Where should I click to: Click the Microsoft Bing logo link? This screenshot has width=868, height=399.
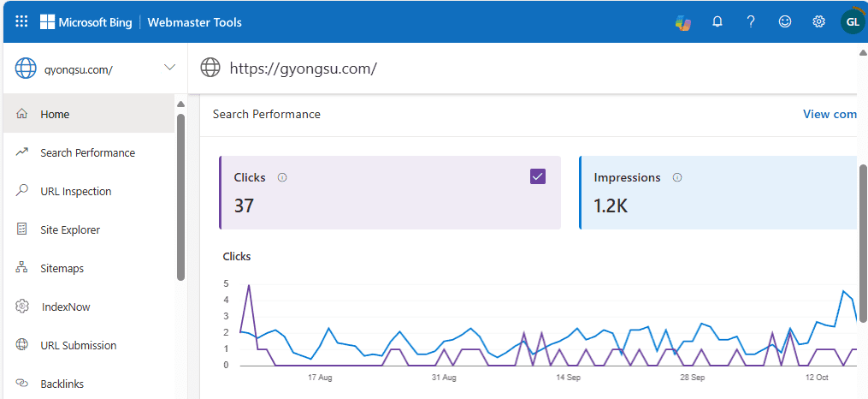click(x=86, y=22)
